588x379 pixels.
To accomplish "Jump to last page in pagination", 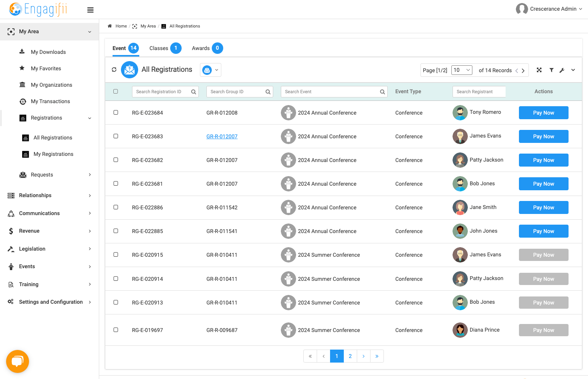I will pos(377,356).
